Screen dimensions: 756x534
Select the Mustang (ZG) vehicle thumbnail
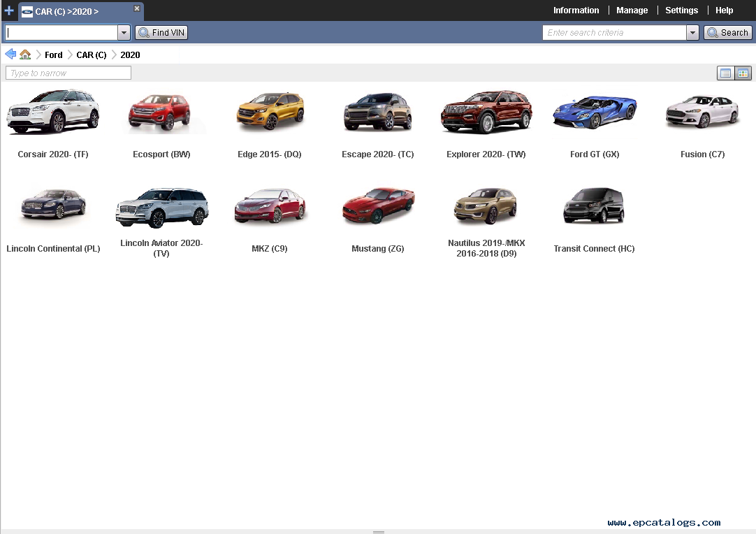point(378,207)
